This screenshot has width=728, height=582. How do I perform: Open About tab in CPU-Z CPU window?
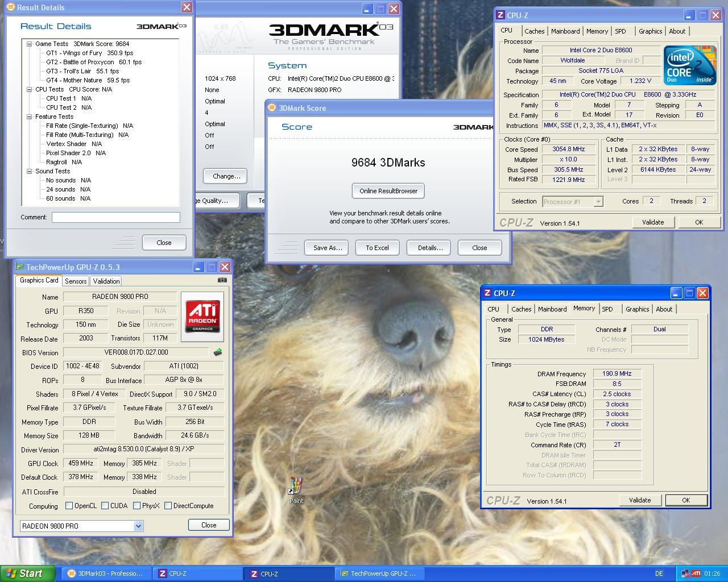[677, 31]
